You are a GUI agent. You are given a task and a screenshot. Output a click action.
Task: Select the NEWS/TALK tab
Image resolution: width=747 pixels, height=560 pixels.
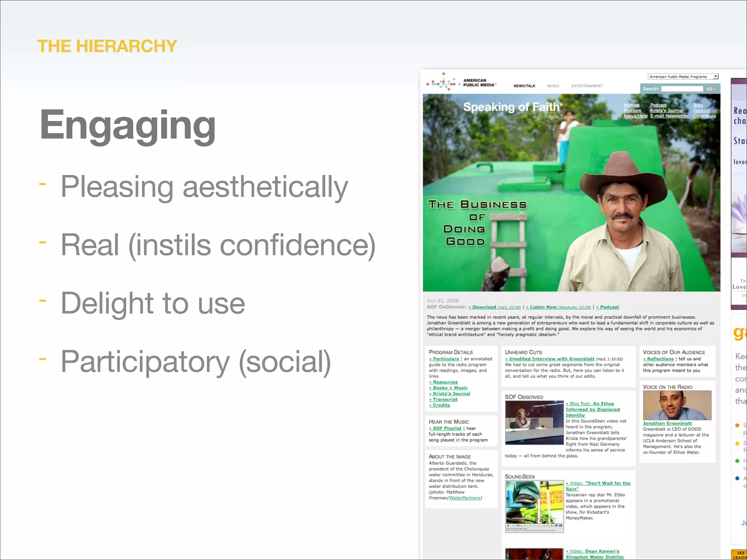(x=524, y=86)
